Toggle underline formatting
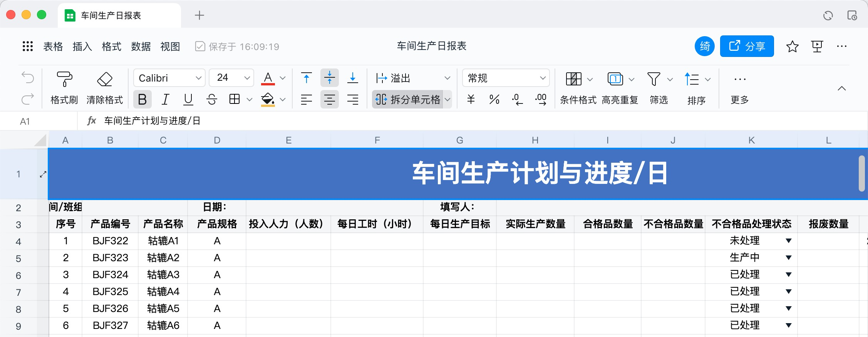Screen dimensions: 868x337 [188, 100]
